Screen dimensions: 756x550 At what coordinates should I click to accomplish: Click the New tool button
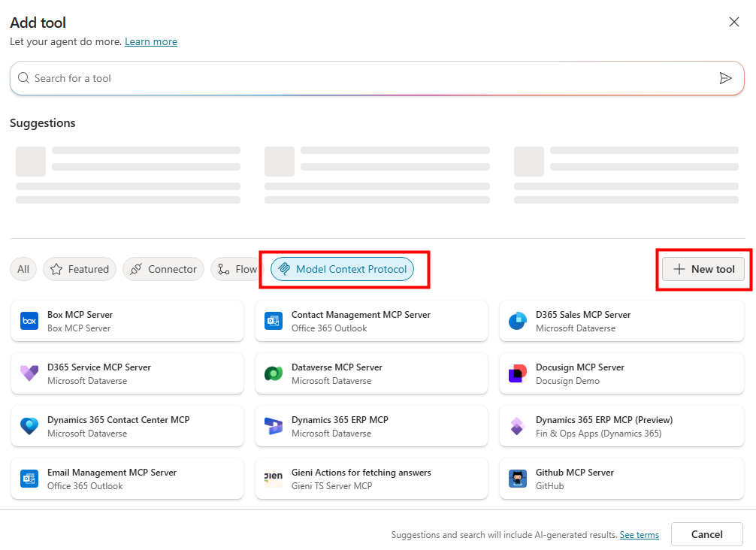(703, 269)
